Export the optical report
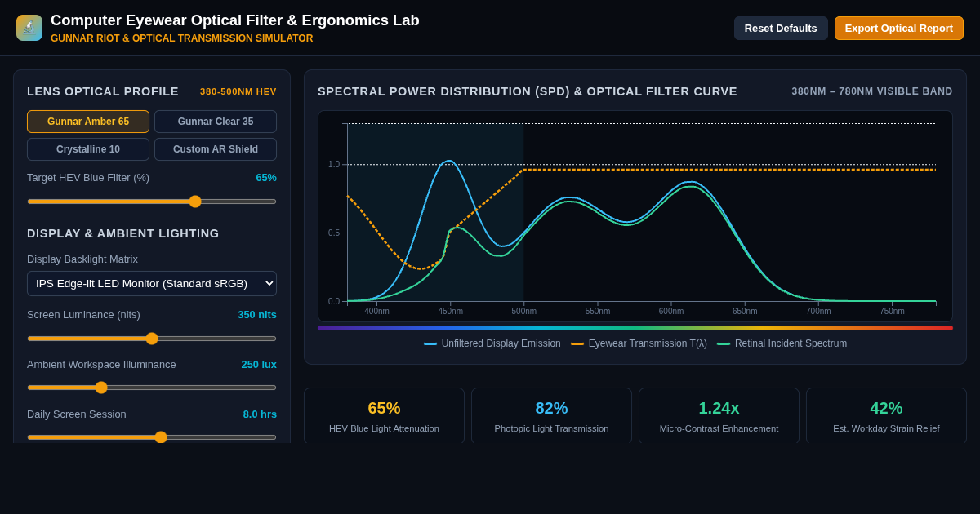This screenshot has height=514, width=980. [x=899, y=28]
